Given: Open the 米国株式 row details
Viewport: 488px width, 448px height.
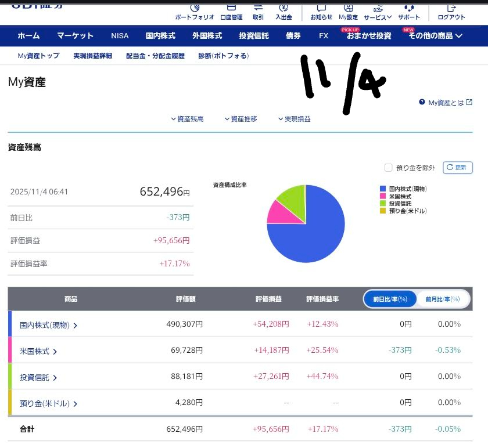Looking at the screenshot, I should 38,351.
